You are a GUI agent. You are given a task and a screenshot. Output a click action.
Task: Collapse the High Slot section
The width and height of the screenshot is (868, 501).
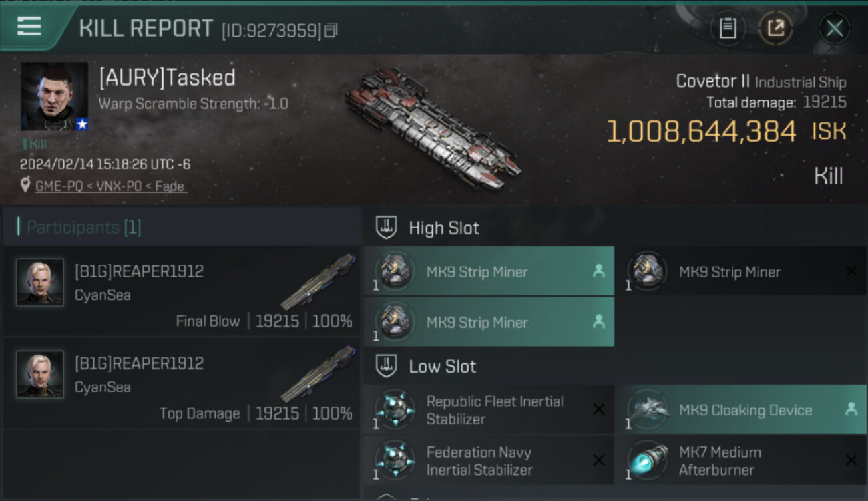coord(387,228)
